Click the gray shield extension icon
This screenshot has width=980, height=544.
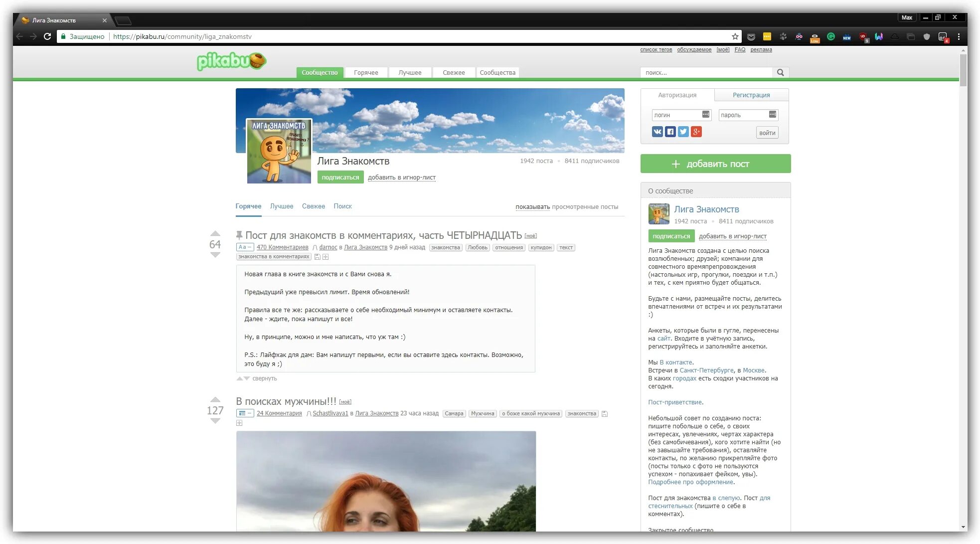point(927,36)
